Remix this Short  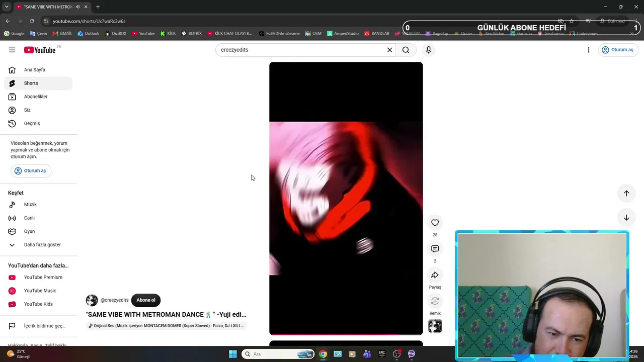pos(435,301)
